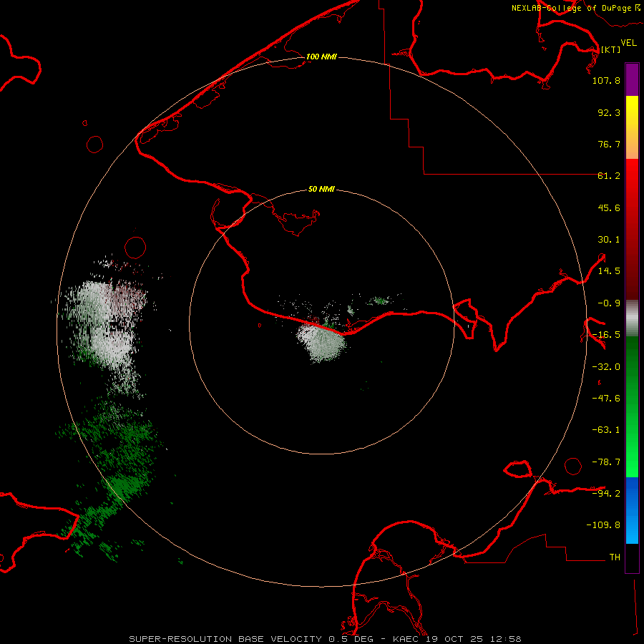Viewport: 644px width, 644px height.
Task: Select the 45.6 scale value
Action: 609,208
